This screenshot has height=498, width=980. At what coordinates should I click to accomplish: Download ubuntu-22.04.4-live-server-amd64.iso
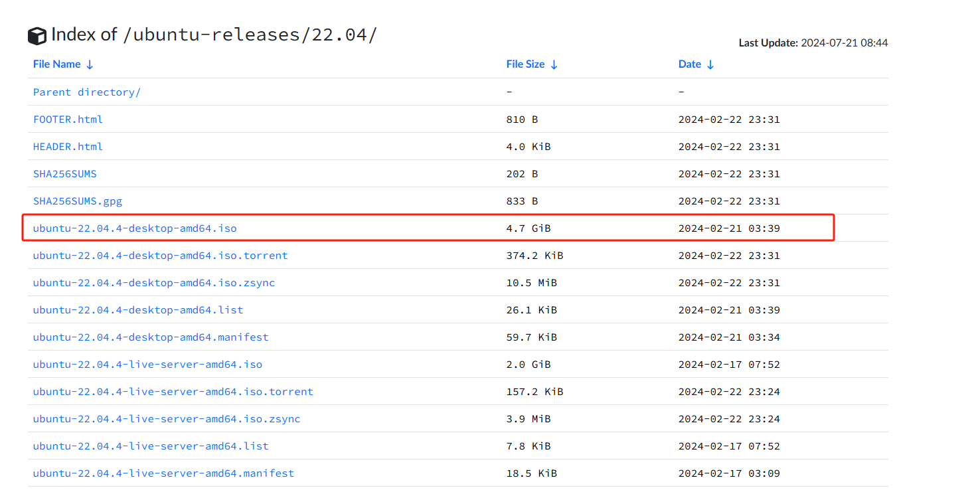[147, 365]
